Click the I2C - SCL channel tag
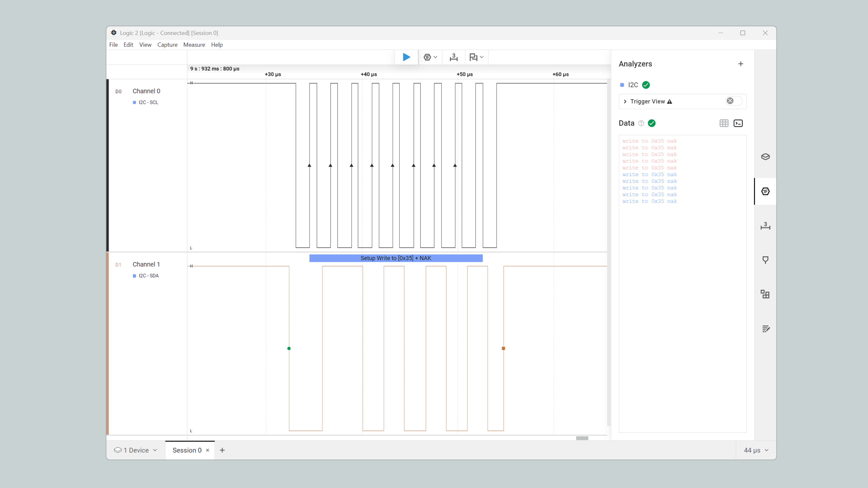 click(146, 102)
